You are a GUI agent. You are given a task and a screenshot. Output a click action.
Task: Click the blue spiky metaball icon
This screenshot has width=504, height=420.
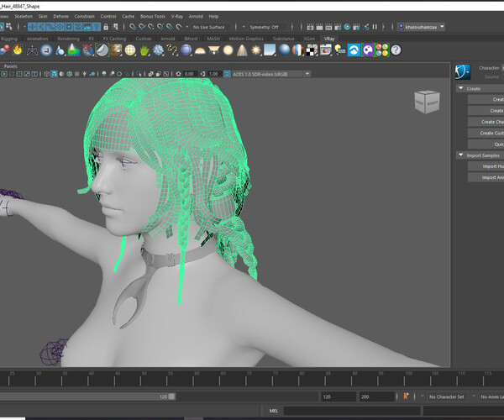158,50
